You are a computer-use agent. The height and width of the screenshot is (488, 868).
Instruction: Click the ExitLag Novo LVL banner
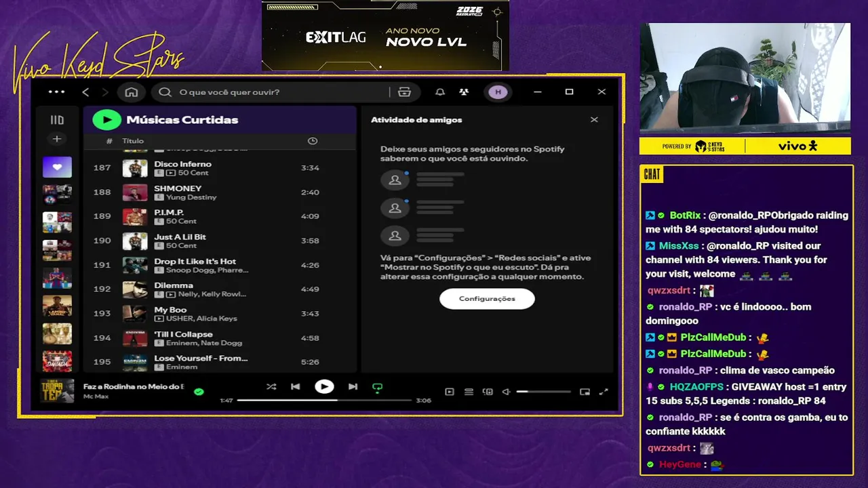[385, 35]
